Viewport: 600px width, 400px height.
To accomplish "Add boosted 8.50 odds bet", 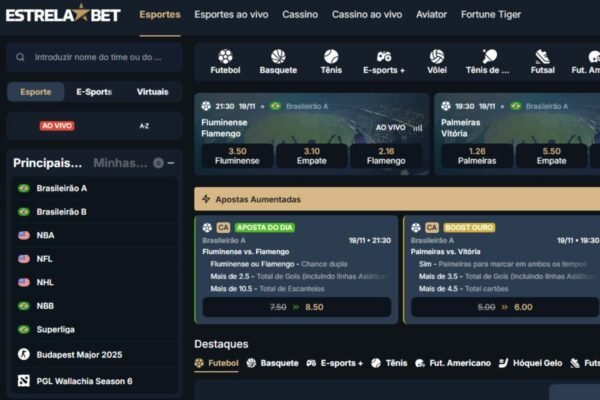I will click(x=297, y=307).
